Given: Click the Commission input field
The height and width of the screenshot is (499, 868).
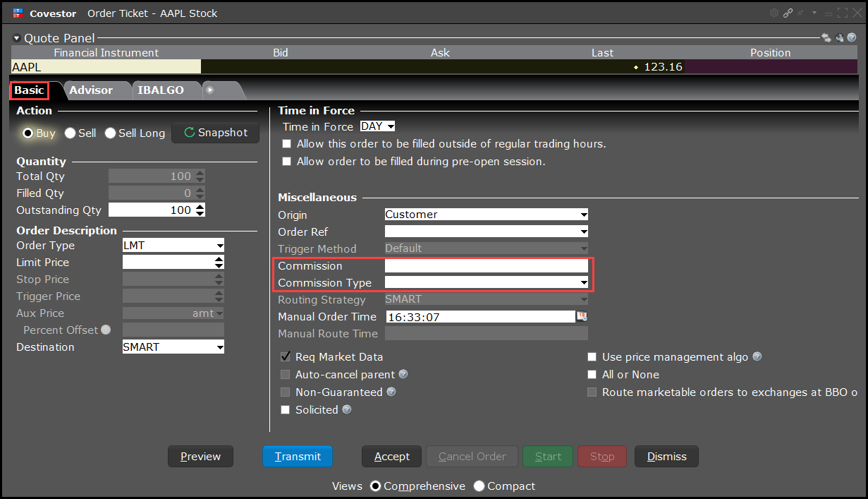Looking at the screenshot, I should click(x=487, y=266).
